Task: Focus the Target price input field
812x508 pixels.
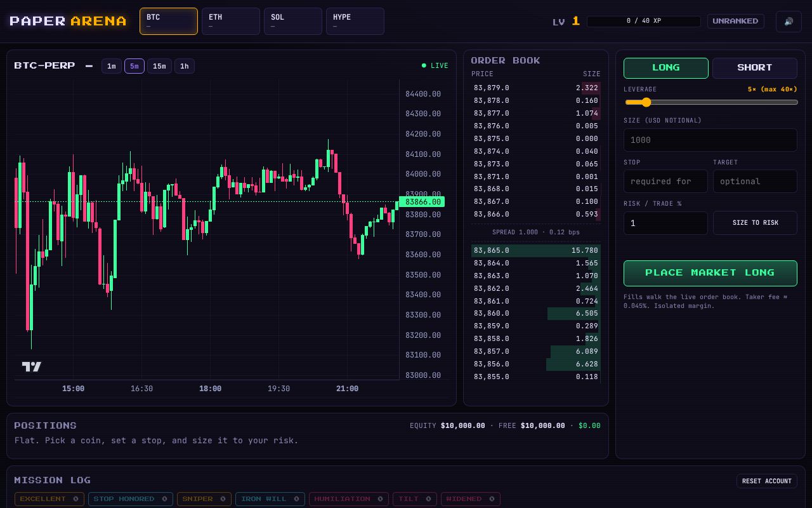Action: click(x=755, y=181)
